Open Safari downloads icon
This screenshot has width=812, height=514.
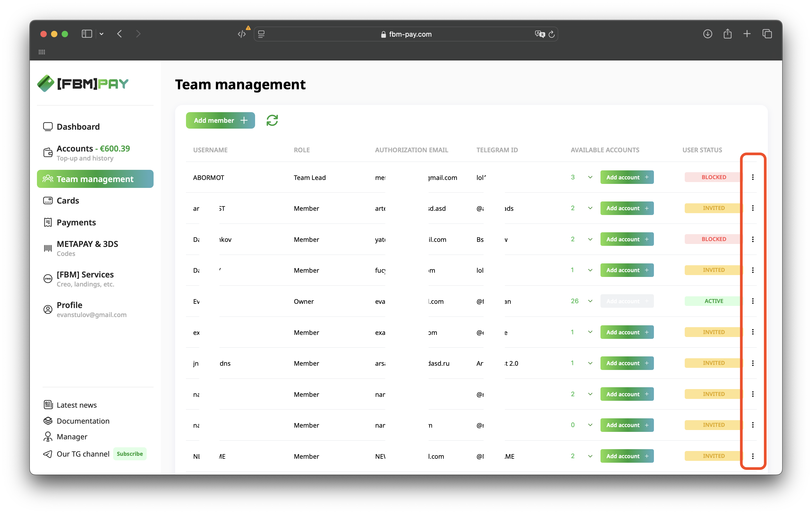[708, 34]
